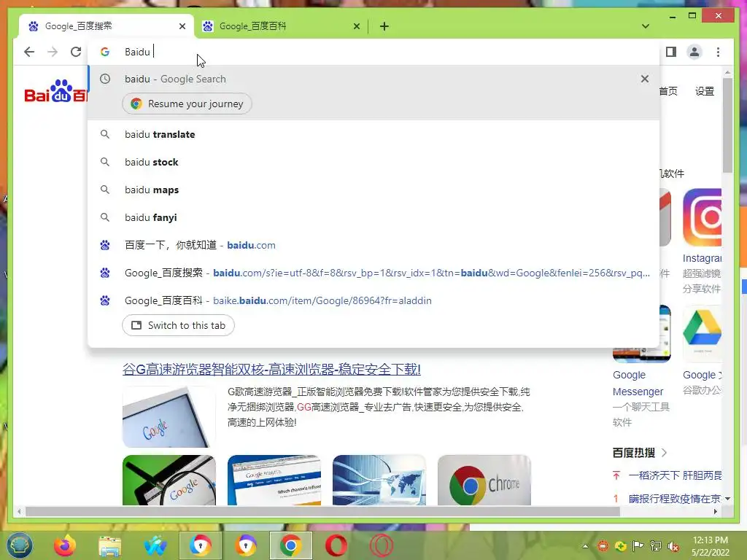Screen dimensions: 747x560
Task: Select the Google_百度搜索 tab
Action: [x=107, y=26]
